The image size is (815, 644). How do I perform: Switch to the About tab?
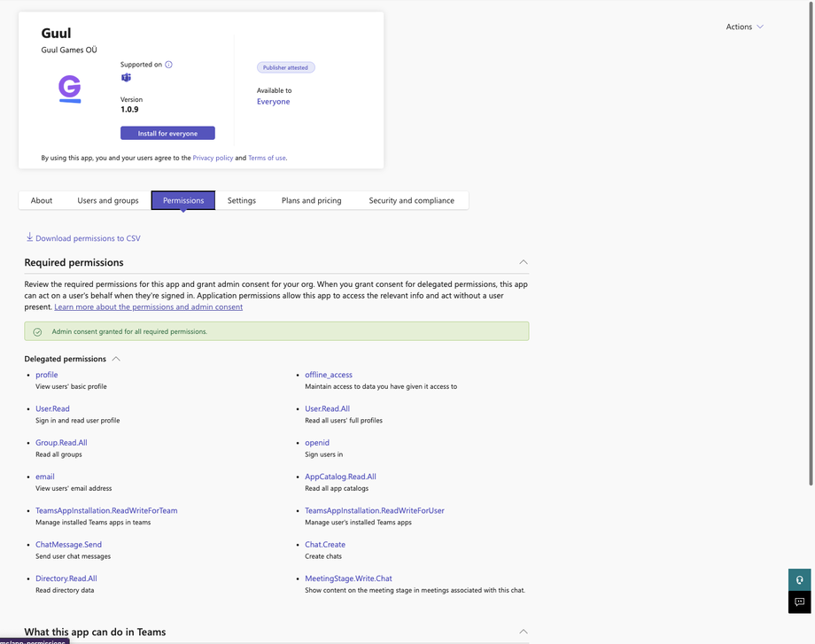tap(42, 200)
